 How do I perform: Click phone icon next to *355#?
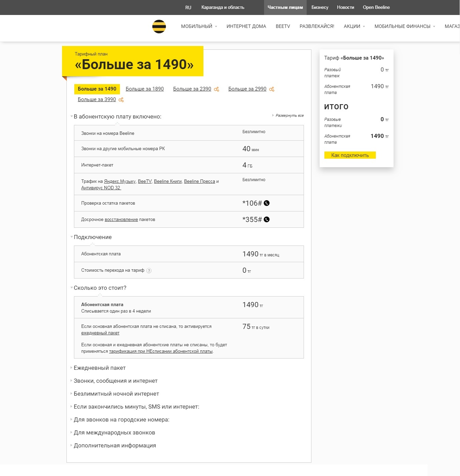pos(267,219)
